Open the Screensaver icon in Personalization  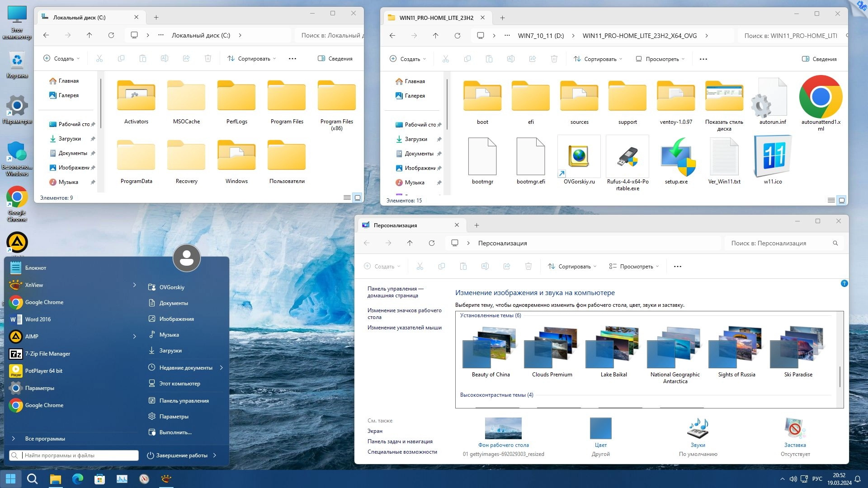coord(795,429)
